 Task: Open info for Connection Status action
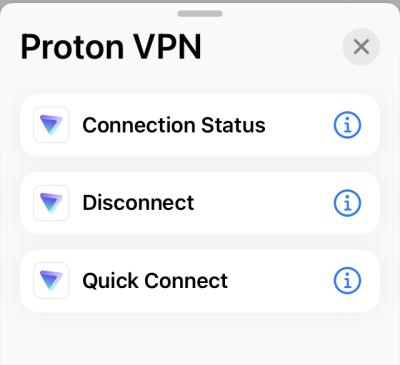(x=347, y=125)
